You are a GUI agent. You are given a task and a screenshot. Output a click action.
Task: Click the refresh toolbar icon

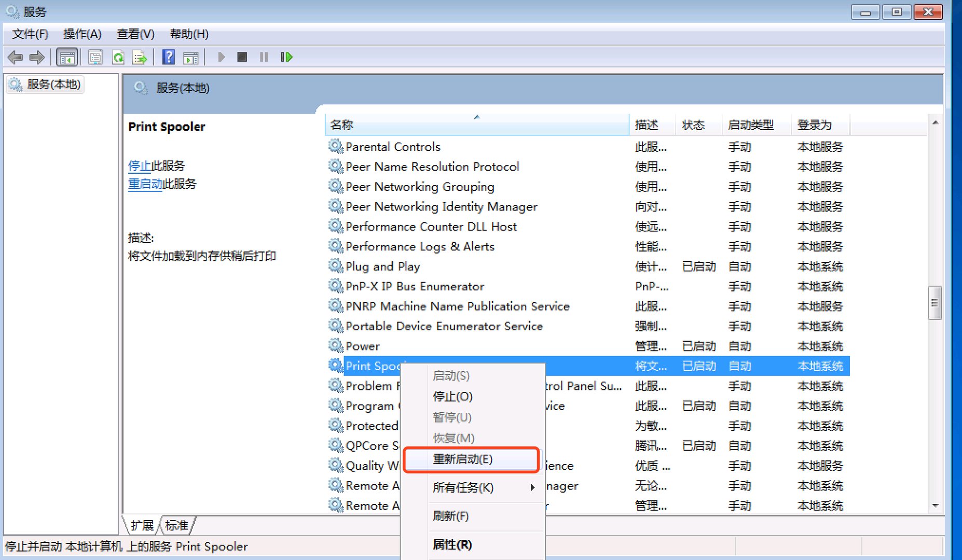click(x=118, y=57)
